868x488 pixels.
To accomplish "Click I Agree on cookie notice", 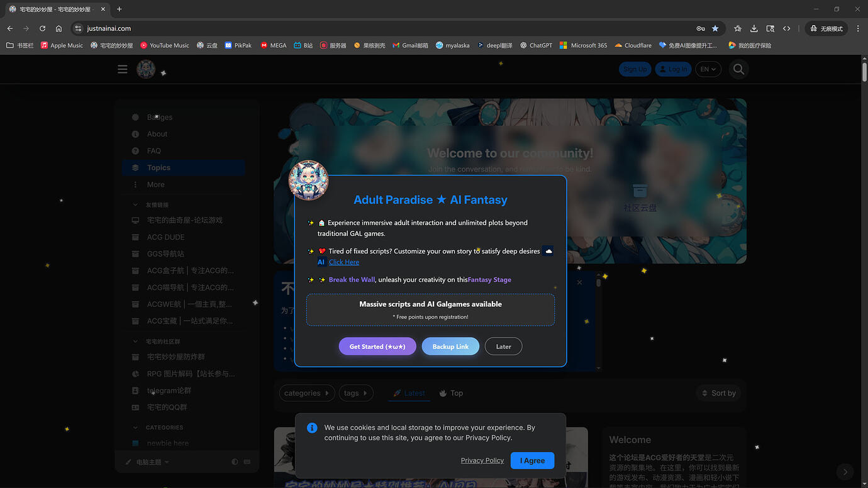I will coord(532,460).
